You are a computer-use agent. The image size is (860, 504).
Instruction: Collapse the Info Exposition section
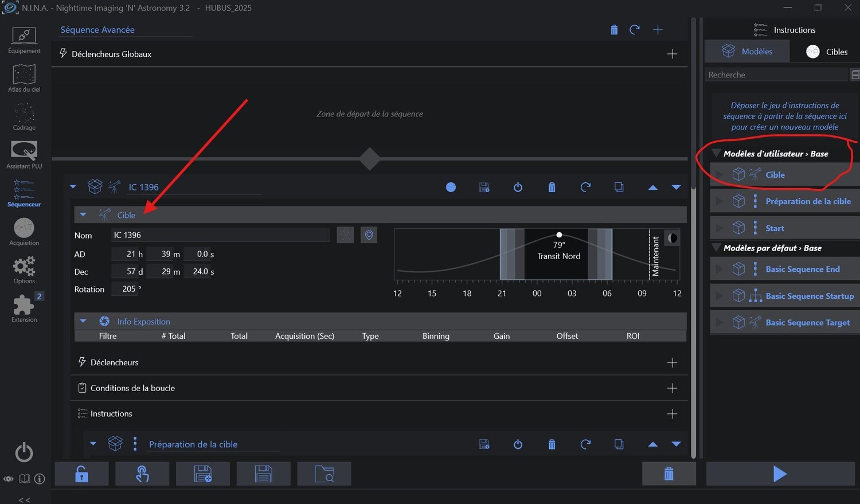[x=83, y=321]
